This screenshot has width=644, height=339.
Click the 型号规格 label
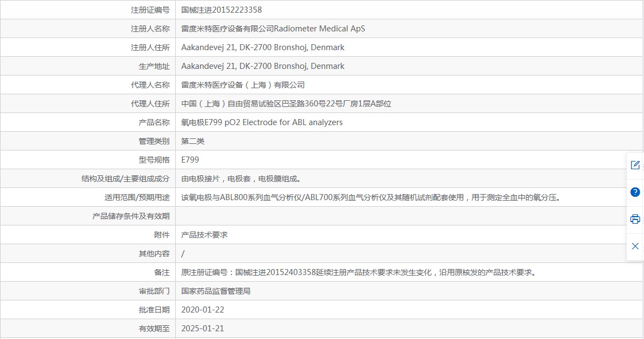click(x=154, y=160)
